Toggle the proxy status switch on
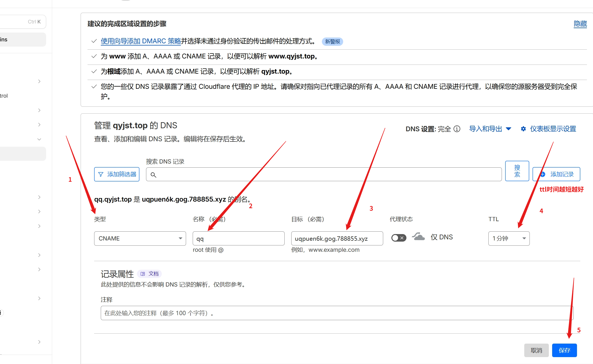This screenshot has width=593, height=364. pyautogui.click(x=399, y=238)
